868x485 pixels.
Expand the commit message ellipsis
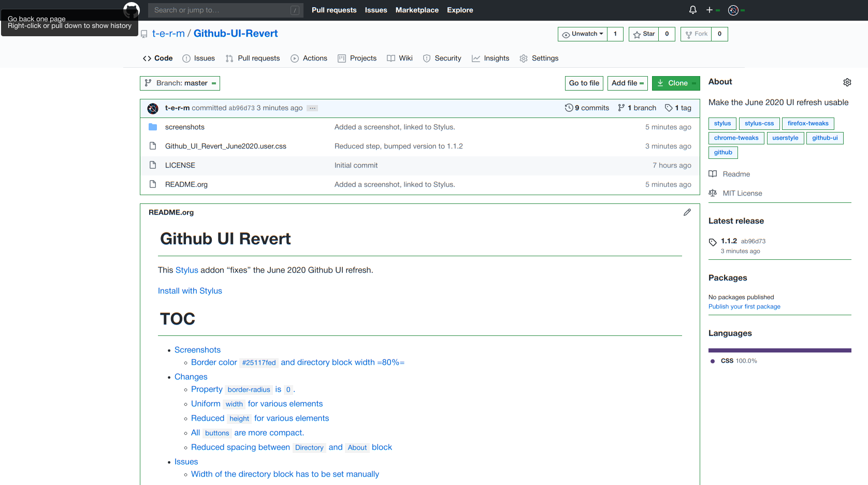312,108
